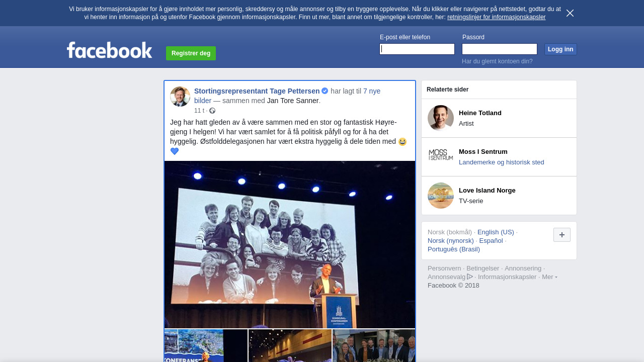Switch language to Português (Brasil)

(454, 249)
